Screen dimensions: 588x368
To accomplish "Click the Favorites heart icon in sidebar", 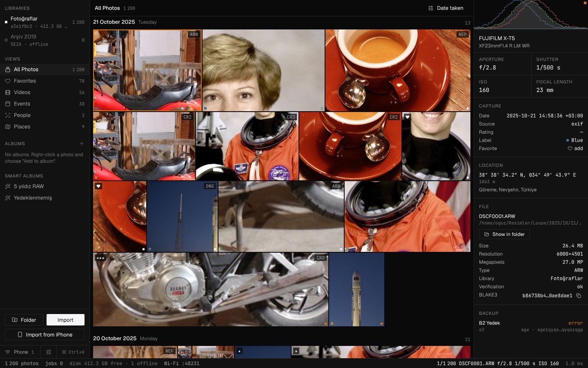I will [7, 81].
